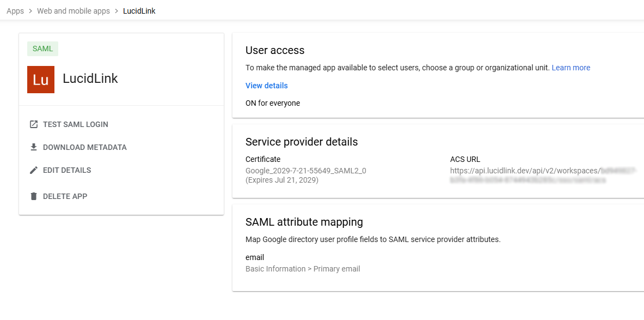Click the green SAML badge
Screen dimensions: 644x320
point(42,49)
